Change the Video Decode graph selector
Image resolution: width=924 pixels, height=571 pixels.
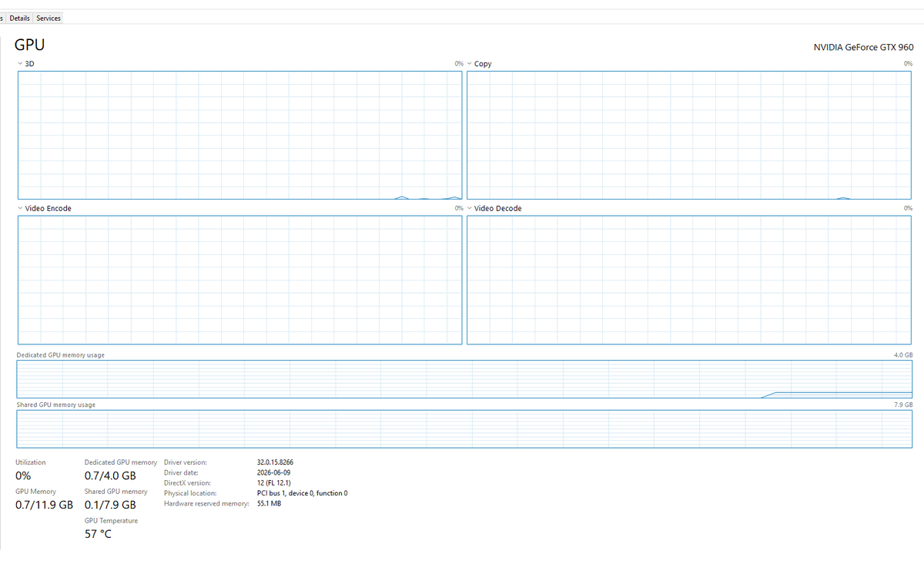(470, 208)
